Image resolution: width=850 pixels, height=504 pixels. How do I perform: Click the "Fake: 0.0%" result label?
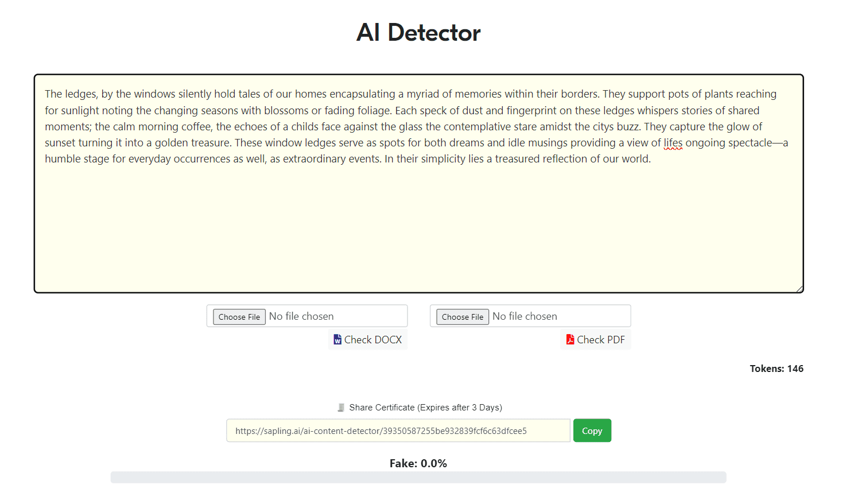click(x=418, y=463)
